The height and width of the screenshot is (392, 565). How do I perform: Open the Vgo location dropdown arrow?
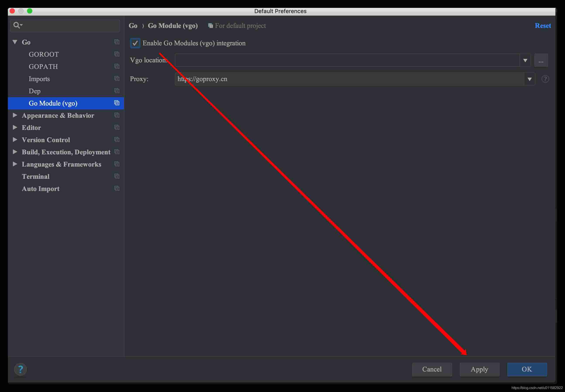coord(525,60)
